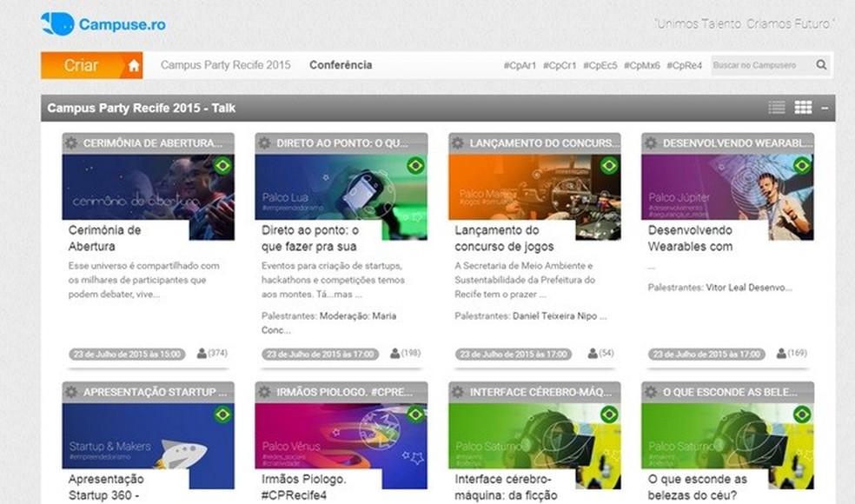Screen dimensions: 855x504
Task: Open the #CpEc5 hashtag link
Action: pyautogui.click(x=600, y=65)
